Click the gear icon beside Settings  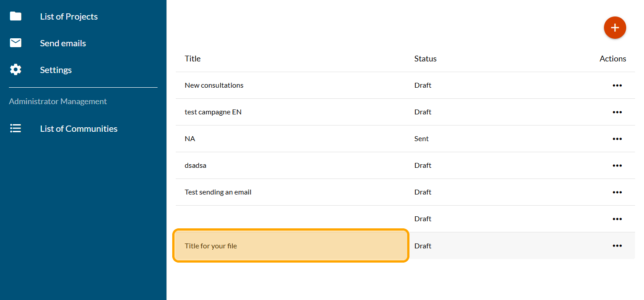click(x=16, y=70)
